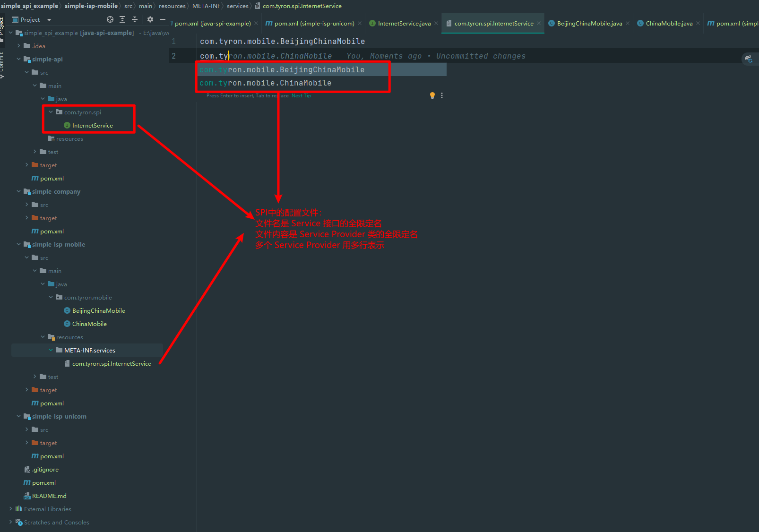This screenshot has width=759, height=532.
Task: Click resources in breadcrumb path
Action: (172, 6)
